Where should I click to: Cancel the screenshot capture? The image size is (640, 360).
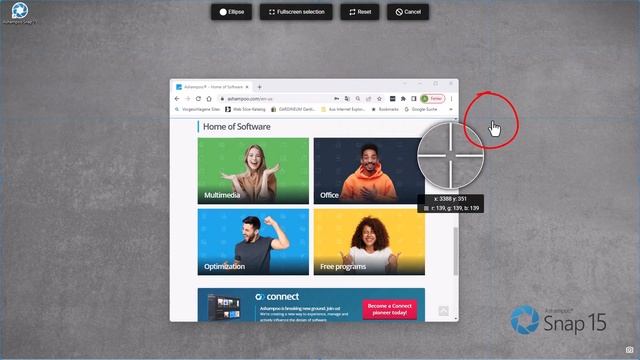408,12
